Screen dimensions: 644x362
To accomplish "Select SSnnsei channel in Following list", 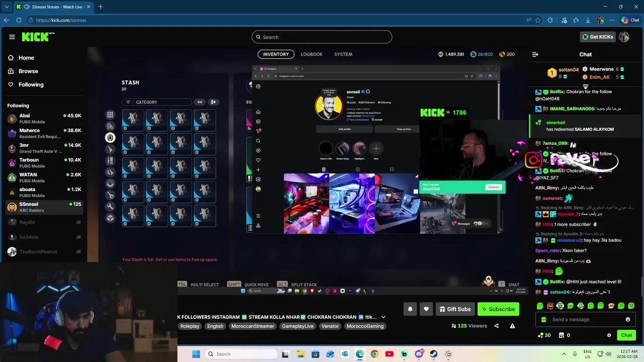I will [44, 207].
